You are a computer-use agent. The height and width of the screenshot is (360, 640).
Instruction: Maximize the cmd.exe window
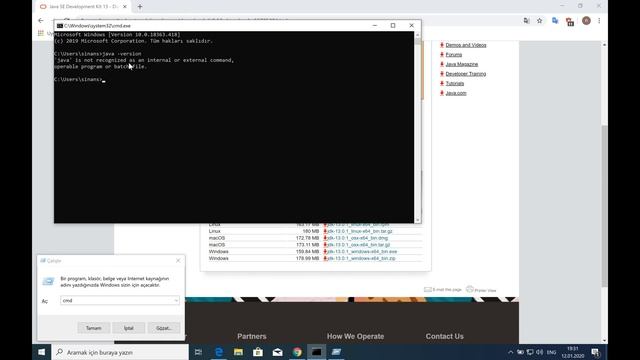pos(393,25)
